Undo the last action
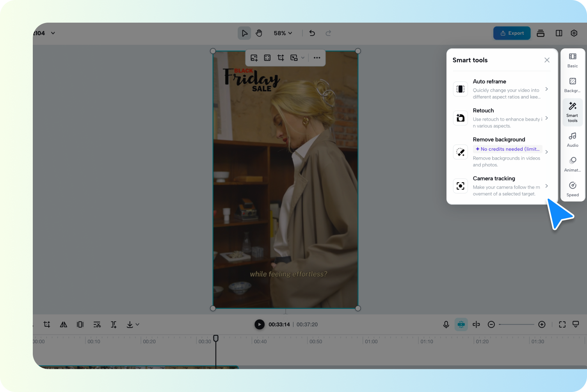The image size is (587, 392). pyautogui.click(x=312, y=33)
